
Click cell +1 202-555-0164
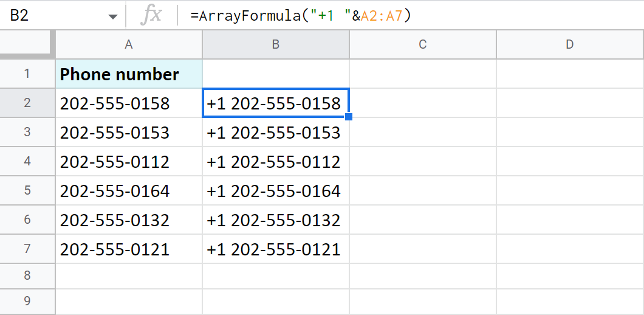coord(276,191)
